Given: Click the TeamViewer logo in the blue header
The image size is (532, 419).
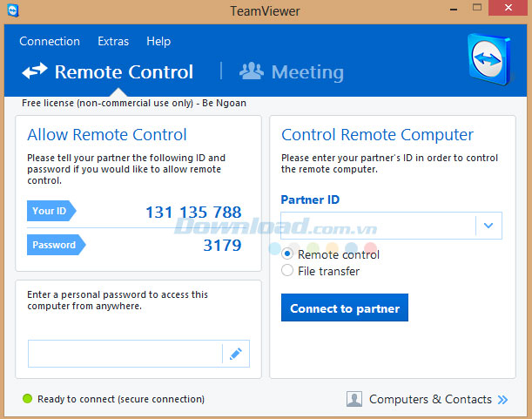Looking at the screenshot, I should pos(494,63).
